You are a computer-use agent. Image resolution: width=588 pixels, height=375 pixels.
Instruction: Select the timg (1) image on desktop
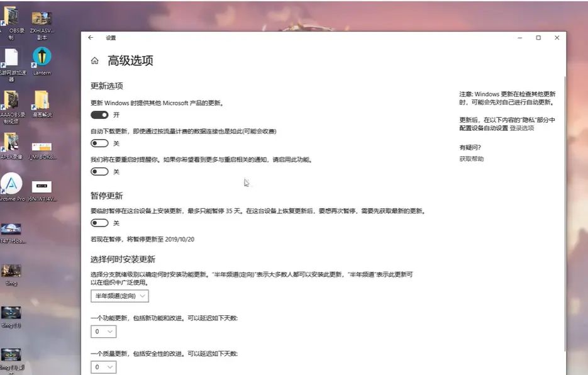coord(11,317)
